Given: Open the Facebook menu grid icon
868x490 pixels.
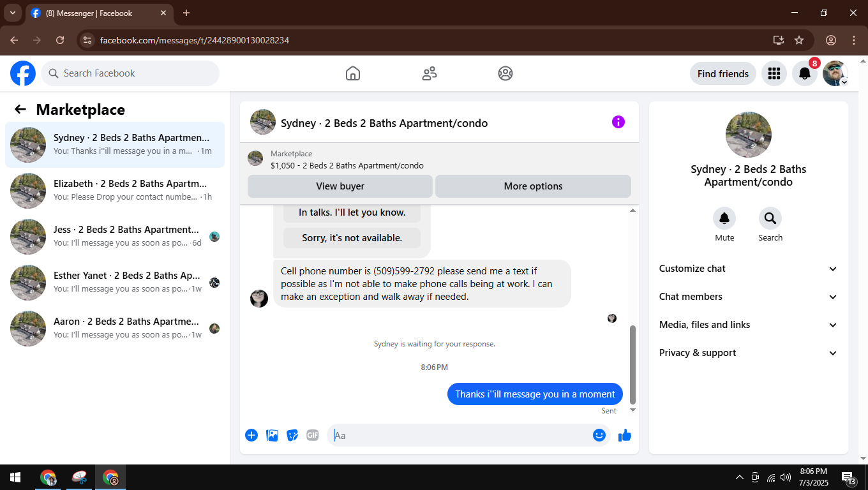Looking at the screenshot, I should click(x=774, y=73).
